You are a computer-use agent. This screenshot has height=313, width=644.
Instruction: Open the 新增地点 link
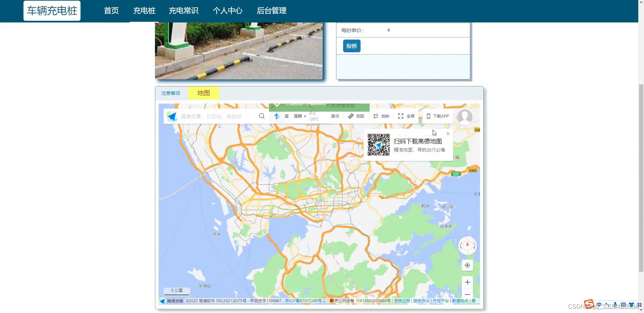(460, 301)
